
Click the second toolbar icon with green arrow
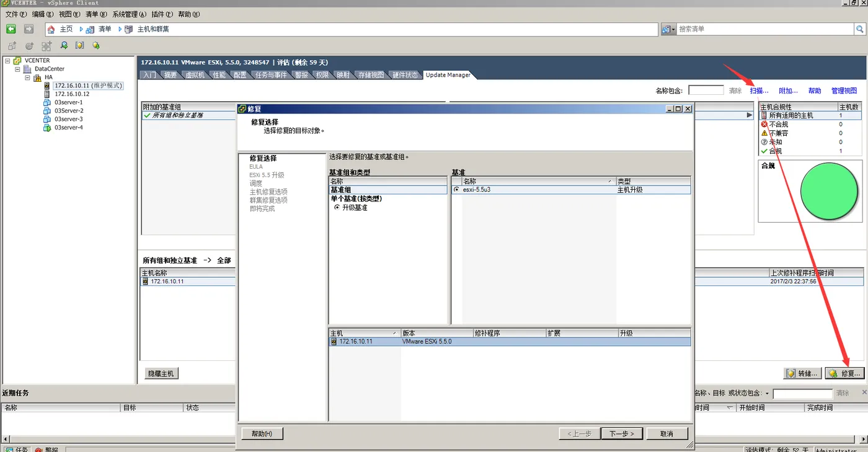[x=29, y=46]
